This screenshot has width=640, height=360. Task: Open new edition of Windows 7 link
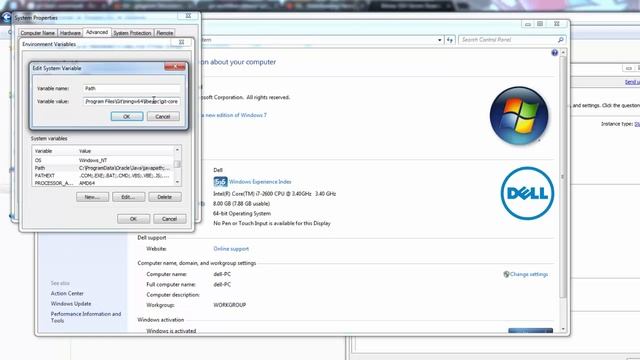coord(234,115)
